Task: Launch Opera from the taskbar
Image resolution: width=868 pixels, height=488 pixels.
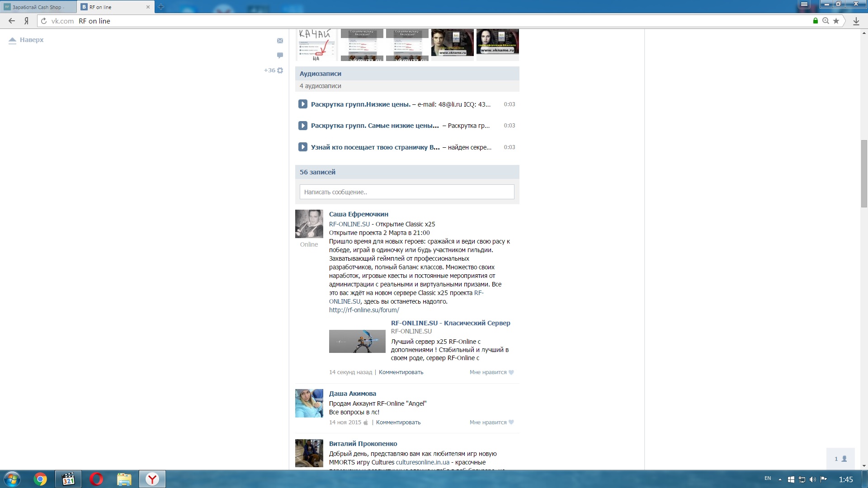Action: pos(96,479)
